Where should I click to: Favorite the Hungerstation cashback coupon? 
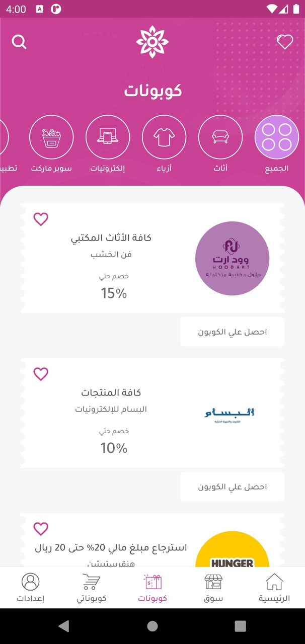coord(41,529)
